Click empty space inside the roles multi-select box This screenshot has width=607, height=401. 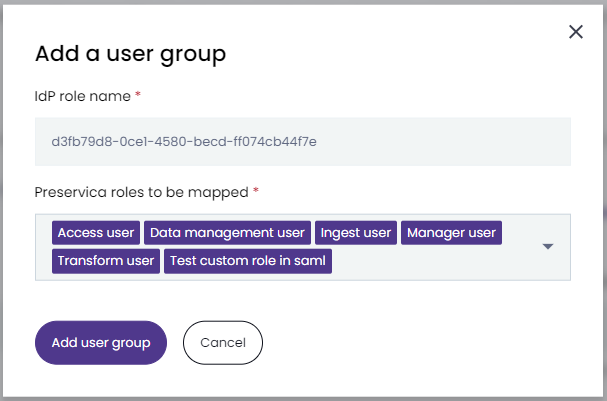[434, 261]
